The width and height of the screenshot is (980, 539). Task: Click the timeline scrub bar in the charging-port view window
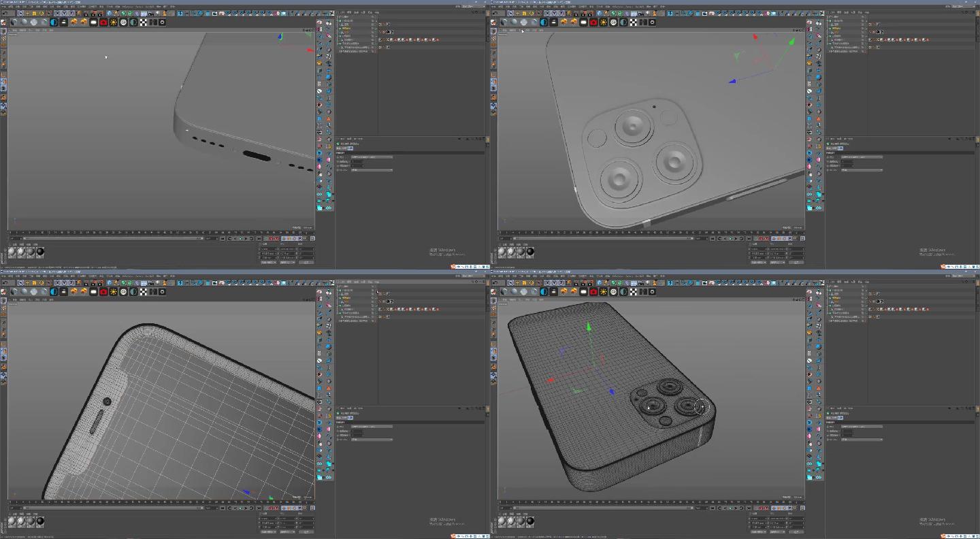tap(113, 238)
